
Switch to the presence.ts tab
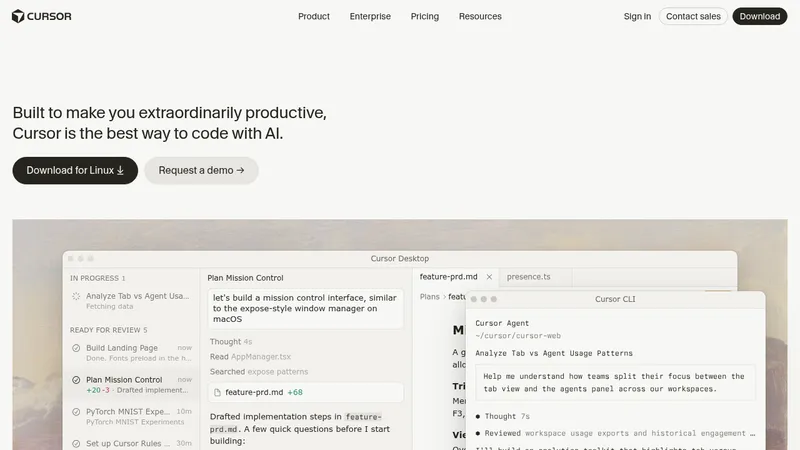pyautogui.click(x=529, y=277)
